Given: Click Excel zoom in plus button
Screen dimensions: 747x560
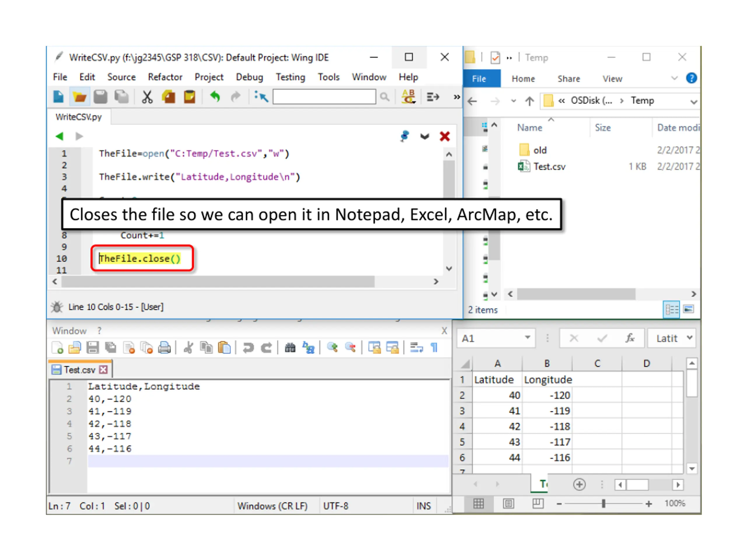Looking at the screenshot, I should coord(648,504).
